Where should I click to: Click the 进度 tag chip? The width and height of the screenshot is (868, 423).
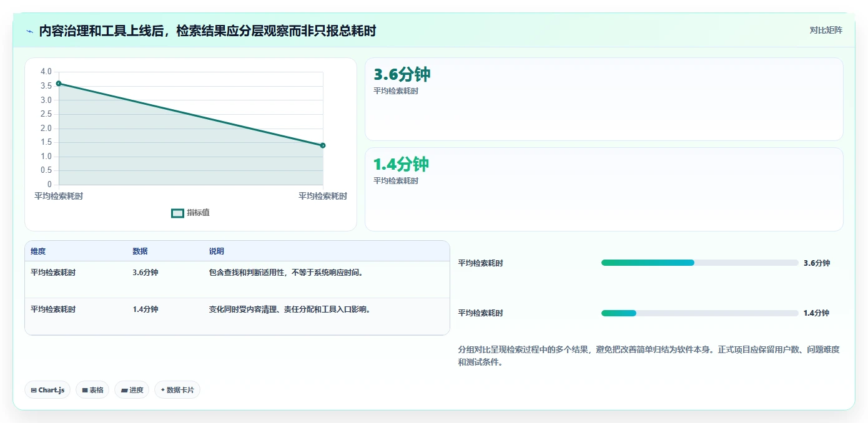[x=132, y=390]
